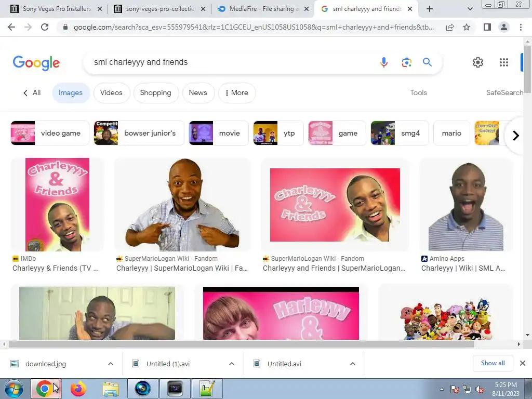
Task: Close the downloads bar
Action: pos(523,363)
